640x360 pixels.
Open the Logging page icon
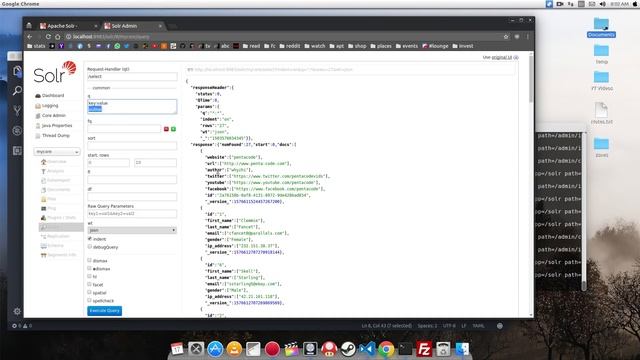(38, 106)
